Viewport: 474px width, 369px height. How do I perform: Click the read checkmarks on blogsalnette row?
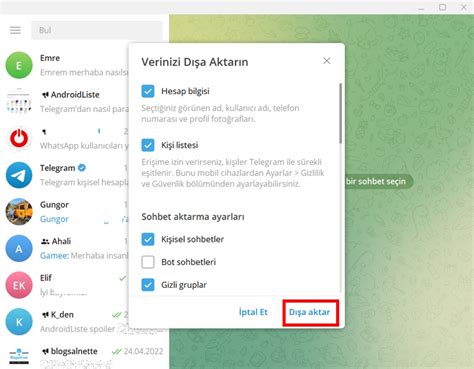pyautogui.click(x=117, y=351)
